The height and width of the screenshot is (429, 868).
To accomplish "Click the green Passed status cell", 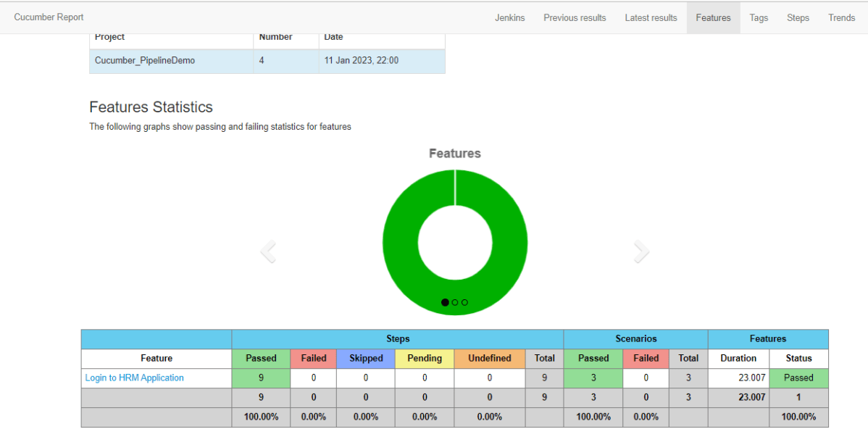I will 798,378.
